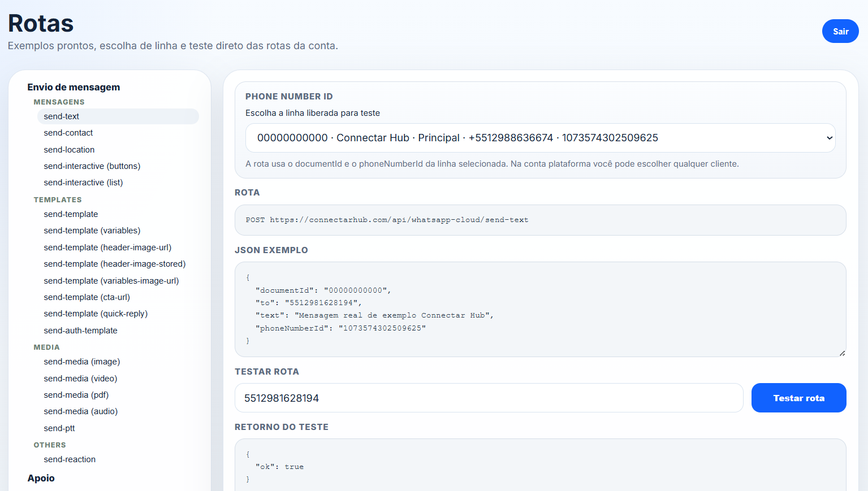868x491 pixels.
Task: Choose send-template (quick-reply) route
Action: (96, 314)
